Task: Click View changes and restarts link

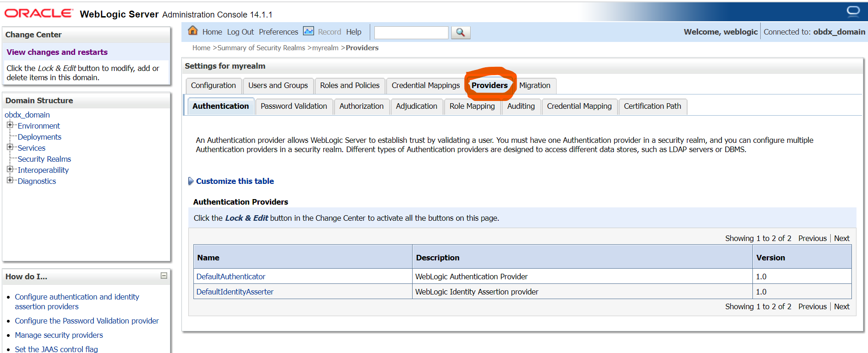Action: pos(57,52)
